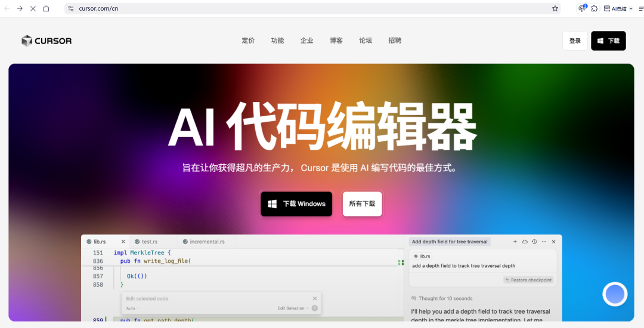
Task: Open the 博客 blog page
Action: click(x=336, y=41)
